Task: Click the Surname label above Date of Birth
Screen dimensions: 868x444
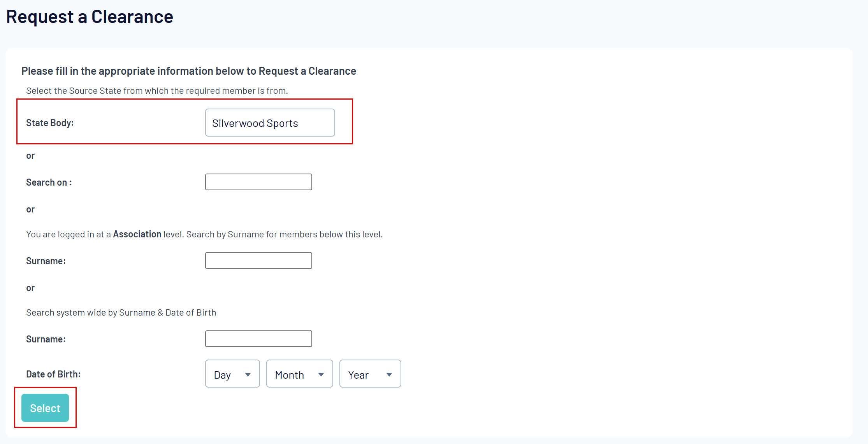Action: click(x=46, y=339)
